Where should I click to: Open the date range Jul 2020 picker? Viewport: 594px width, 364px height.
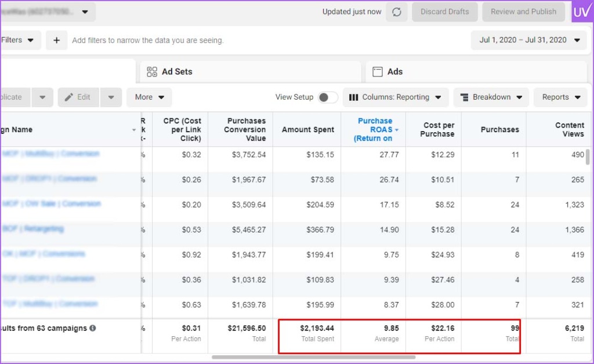tap(528, 41)
